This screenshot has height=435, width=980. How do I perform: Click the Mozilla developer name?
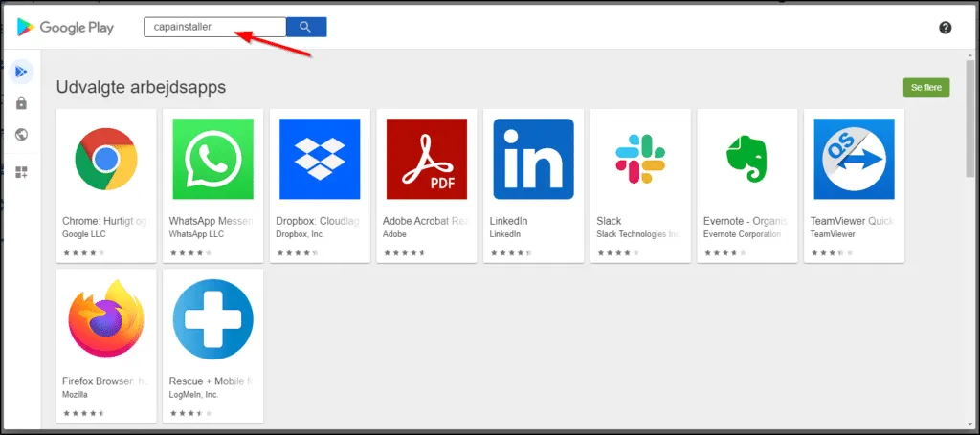75,395
